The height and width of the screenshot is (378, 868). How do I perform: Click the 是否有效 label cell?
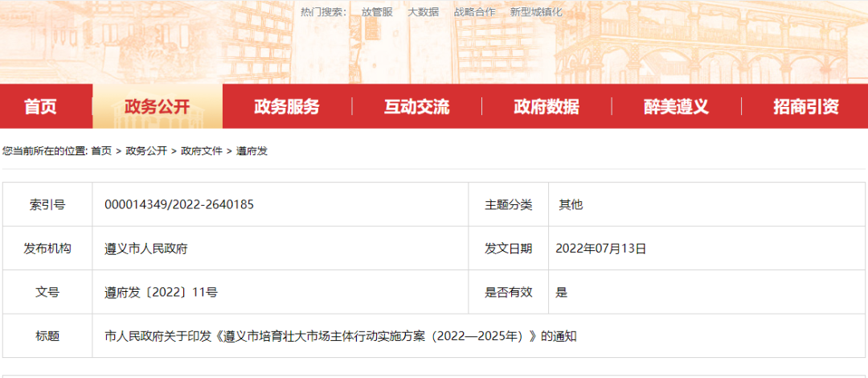509,293
